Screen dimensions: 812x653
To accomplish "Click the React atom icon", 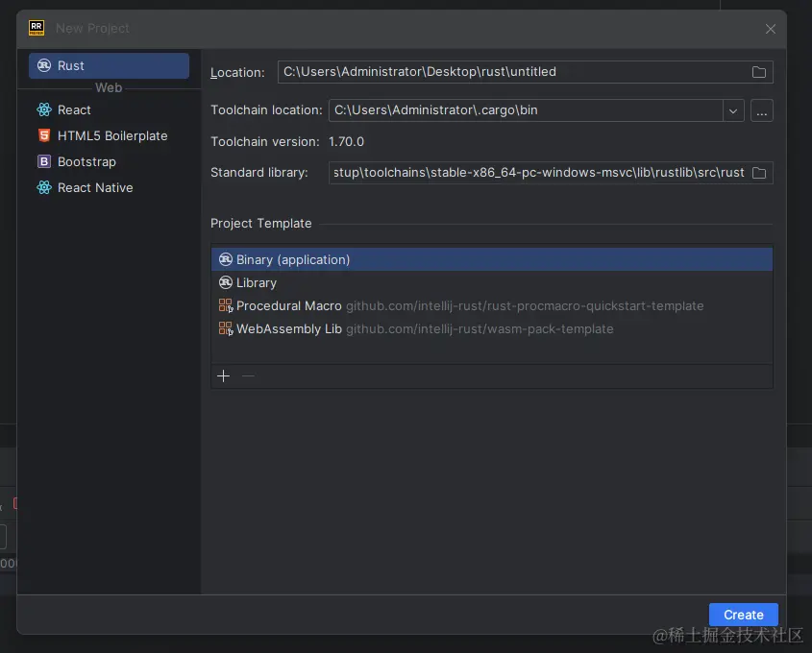I will pyautogui.click(x=44, y=109).
